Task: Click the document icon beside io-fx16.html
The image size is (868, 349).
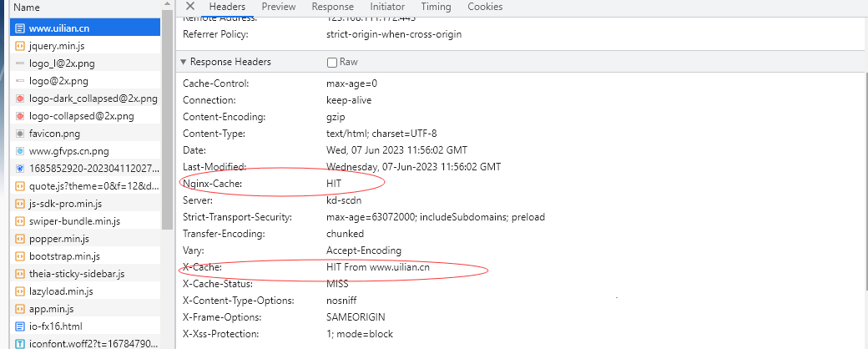Action: tap(20, 326)
